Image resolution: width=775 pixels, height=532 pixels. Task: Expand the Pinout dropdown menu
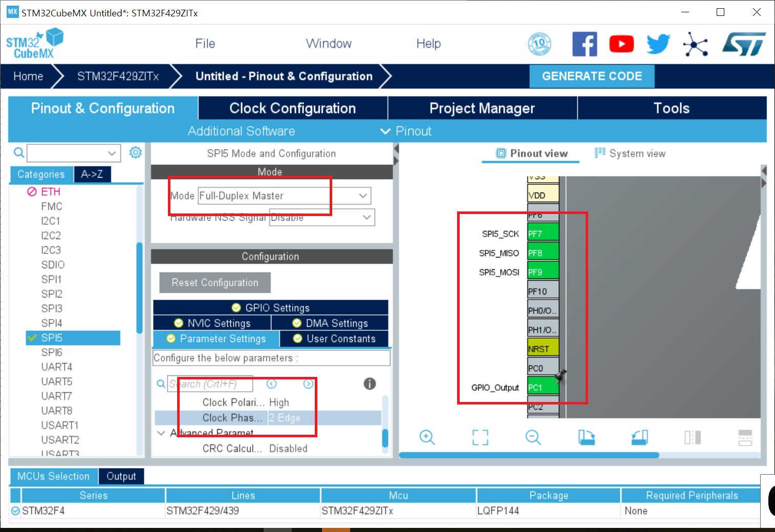(406, 131)
